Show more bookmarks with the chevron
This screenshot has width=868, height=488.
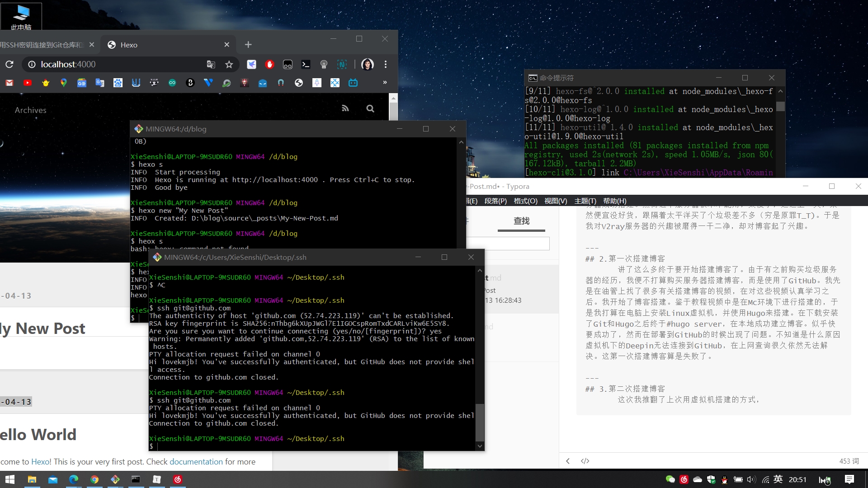[385, 82]
